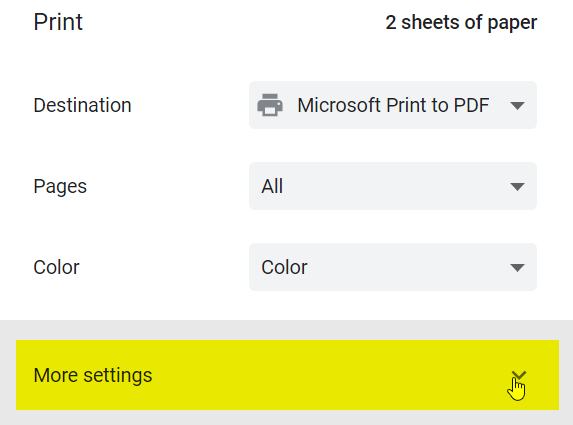
Task: Click the More settings chevron icon
Action: point(519,375)
